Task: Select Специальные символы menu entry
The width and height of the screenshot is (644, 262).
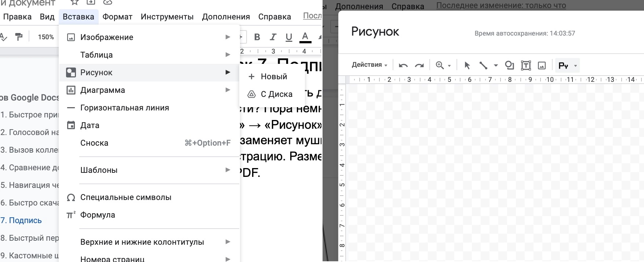Action: (125, 197)
